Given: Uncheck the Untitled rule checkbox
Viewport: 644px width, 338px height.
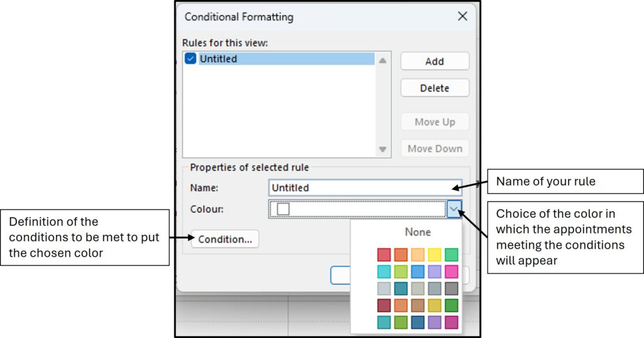Looking at the screenshot, I should 191,59.
